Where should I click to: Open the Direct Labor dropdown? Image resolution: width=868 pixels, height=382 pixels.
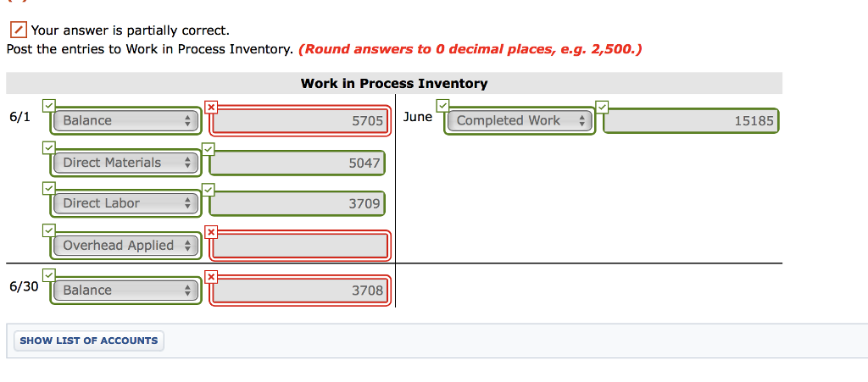(126, 203)
